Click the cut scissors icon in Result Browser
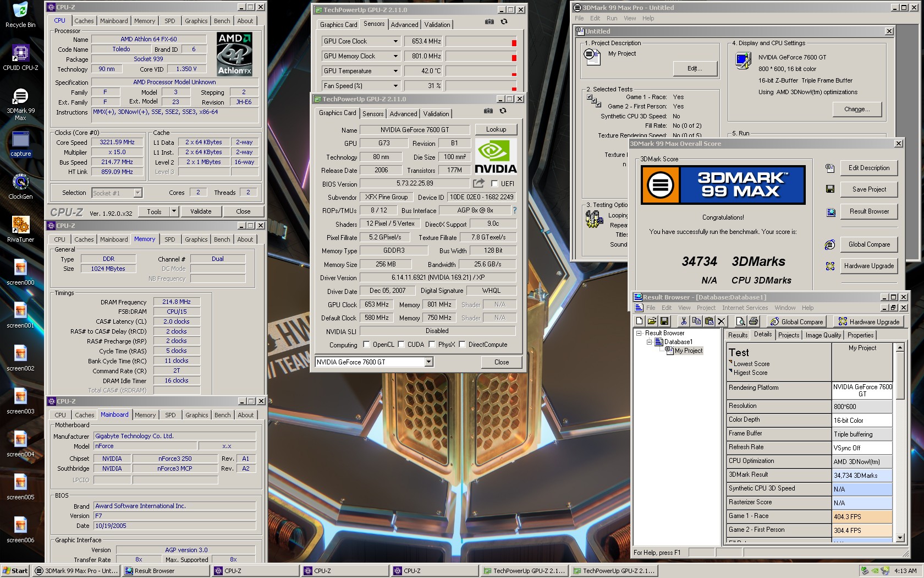 [x=684, y=321]
